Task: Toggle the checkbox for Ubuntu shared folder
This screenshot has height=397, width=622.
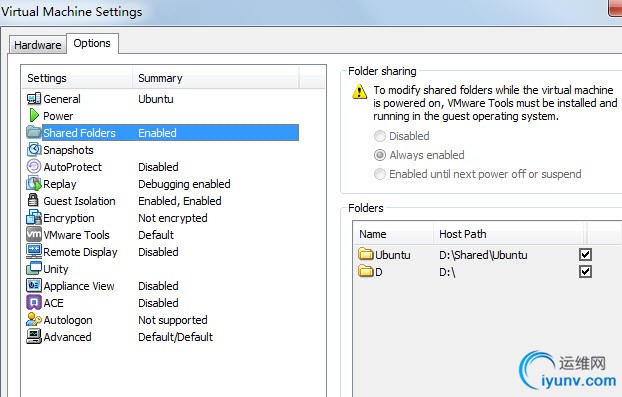Action: [x=586, y=255]
